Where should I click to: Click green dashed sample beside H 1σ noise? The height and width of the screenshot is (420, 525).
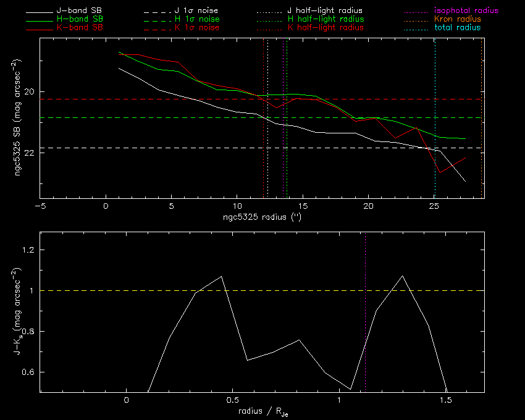pyautogui.click(x=157, y=22)
